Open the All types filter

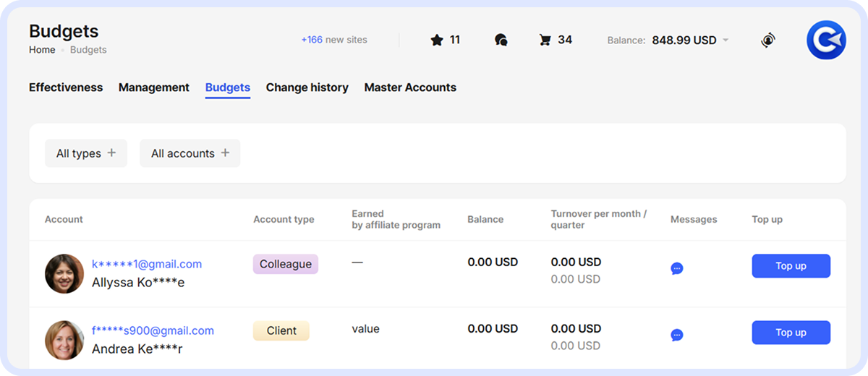(85, 153)
